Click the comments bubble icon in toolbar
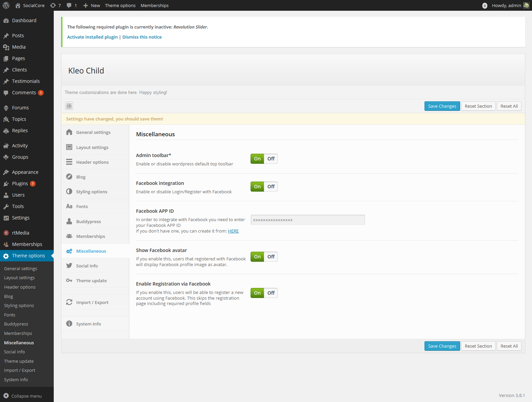The height and width of the screenshot is (402, 532). tap(69, 5)
